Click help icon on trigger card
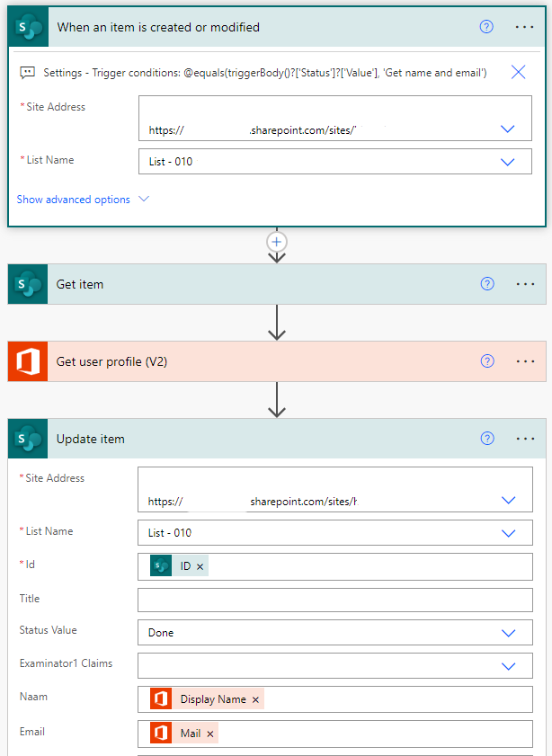The height and width of the screenshot is (756, 552). coord(486,27)
